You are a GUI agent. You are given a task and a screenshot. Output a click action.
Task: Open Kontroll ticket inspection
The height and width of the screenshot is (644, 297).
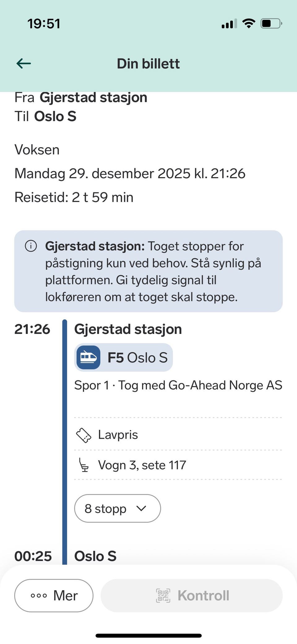192,595
